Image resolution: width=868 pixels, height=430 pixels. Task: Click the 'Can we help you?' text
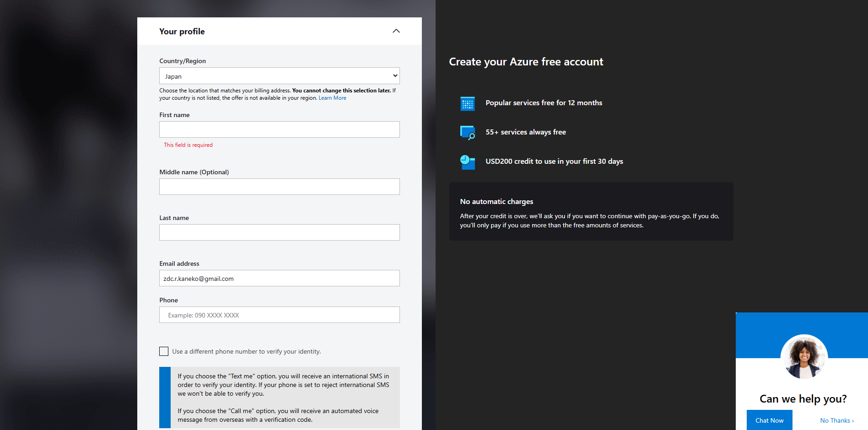(x=803, y=399)
